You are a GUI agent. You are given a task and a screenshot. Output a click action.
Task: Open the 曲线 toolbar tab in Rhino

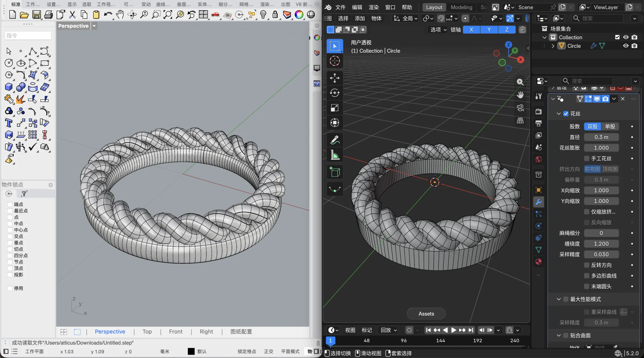(x=163, y=4)
